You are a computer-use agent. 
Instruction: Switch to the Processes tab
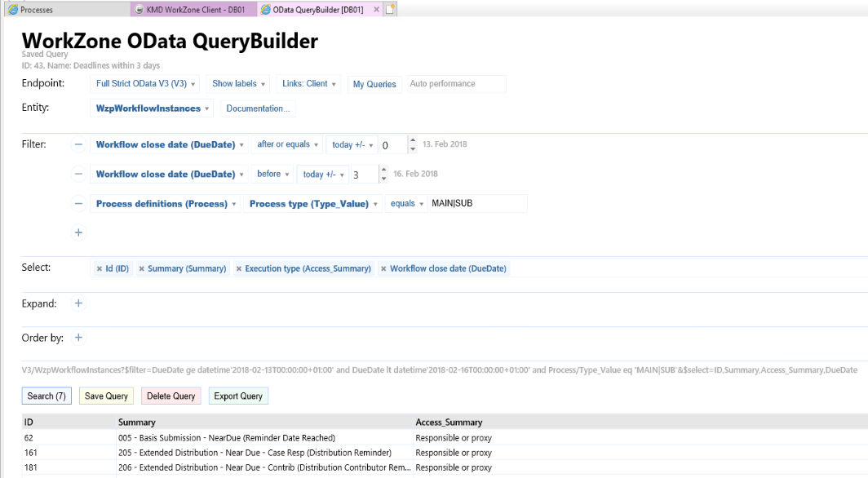pos(68,10)
